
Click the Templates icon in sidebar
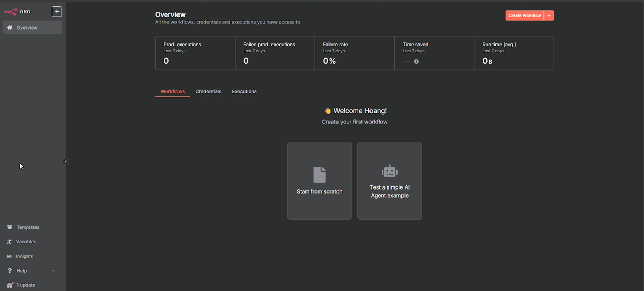click(x=10, y=227)
